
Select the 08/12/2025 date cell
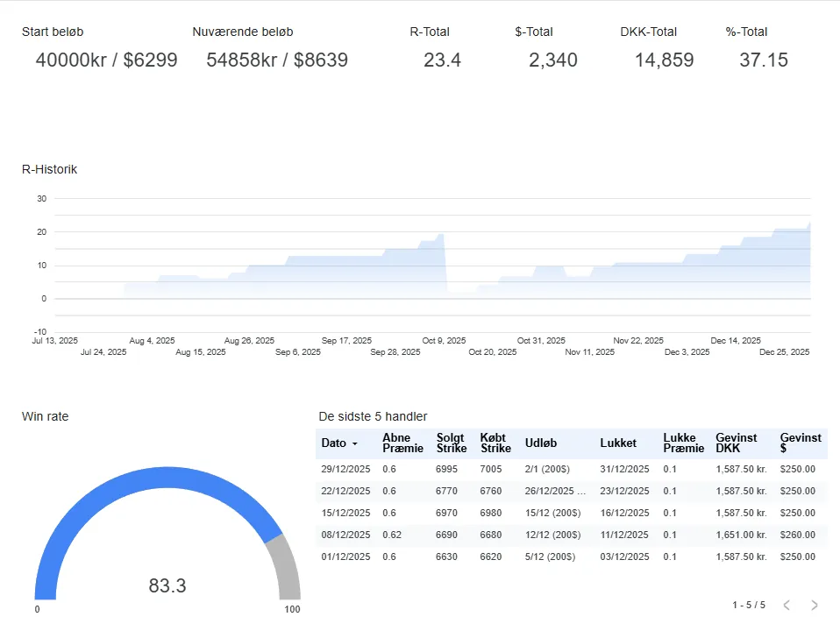click(345, 535)
